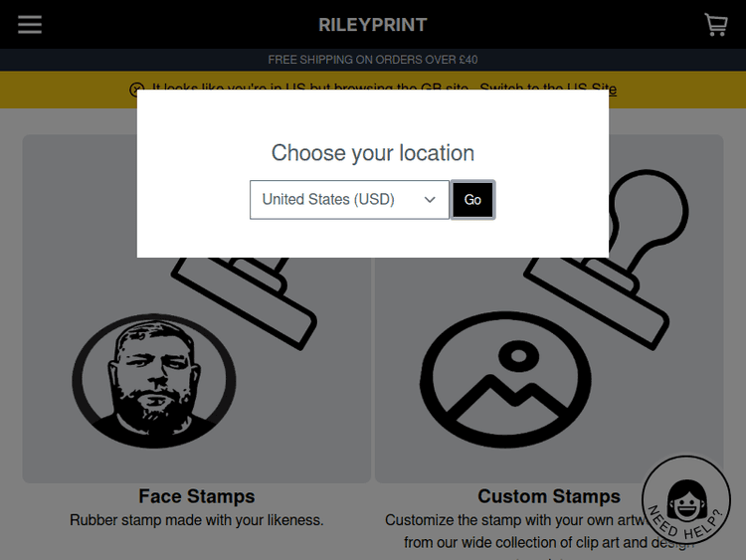746x560 pixels.
Task: Click the RILEYPRINT logo
Action: click(x=373, y=24)
